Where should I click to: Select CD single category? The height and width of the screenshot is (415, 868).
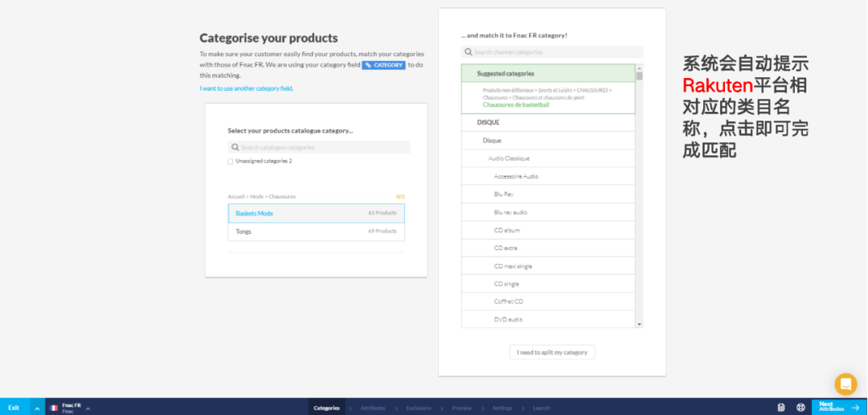pos(548,284)
